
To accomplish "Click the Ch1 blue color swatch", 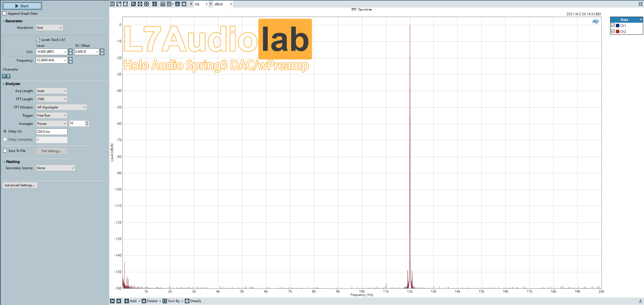I will [x=617, y=25].
